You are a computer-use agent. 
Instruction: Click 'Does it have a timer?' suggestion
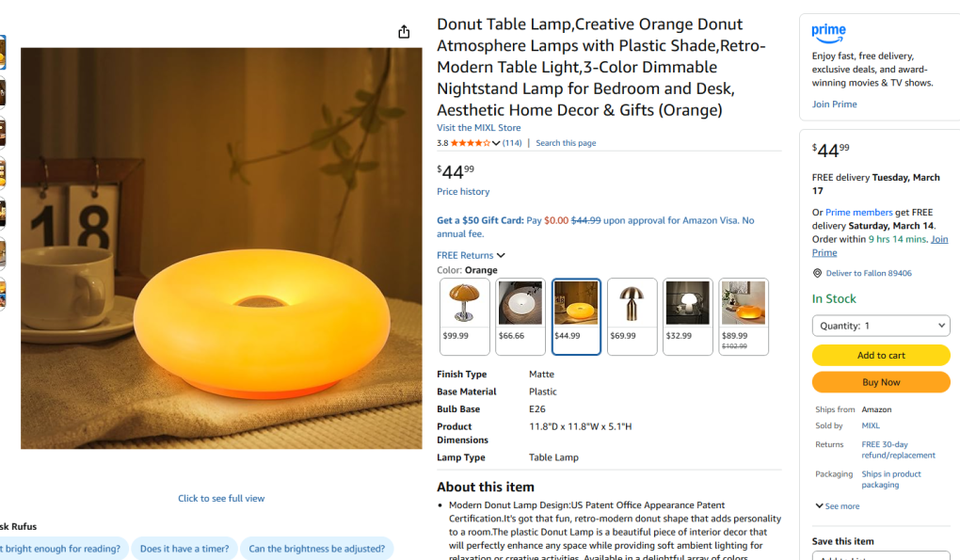click(x=184, y=549)
